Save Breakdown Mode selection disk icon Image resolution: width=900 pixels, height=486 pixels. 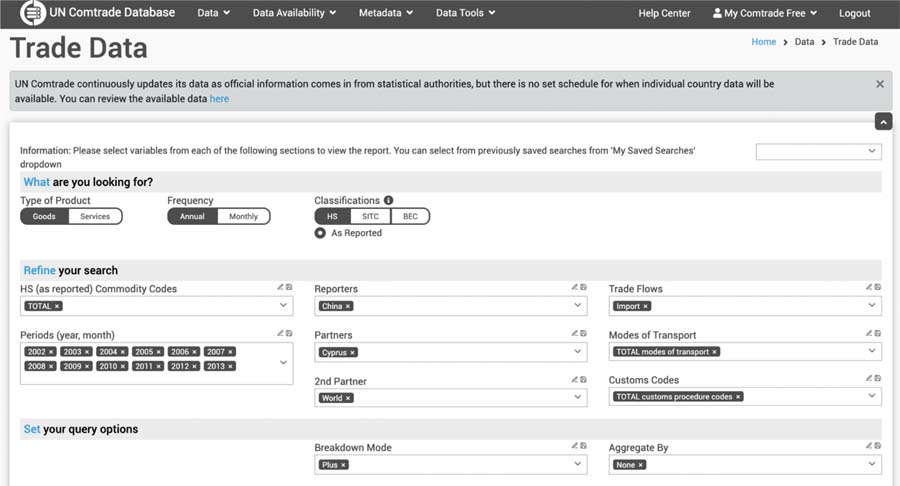tap(583, 445)
